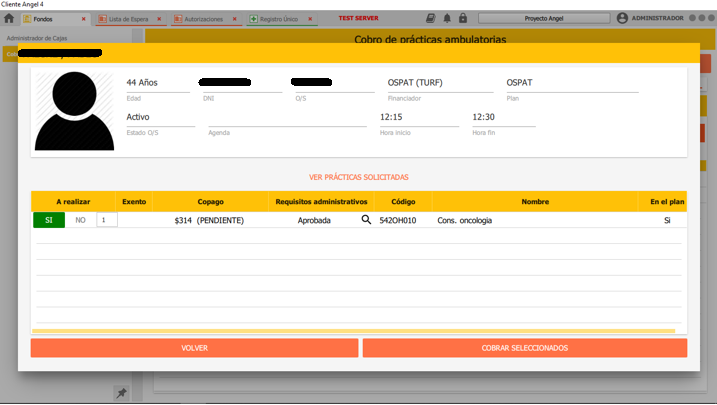Open the notifications bell icon
The image size is (717, 405).
(x=447, y=18)
